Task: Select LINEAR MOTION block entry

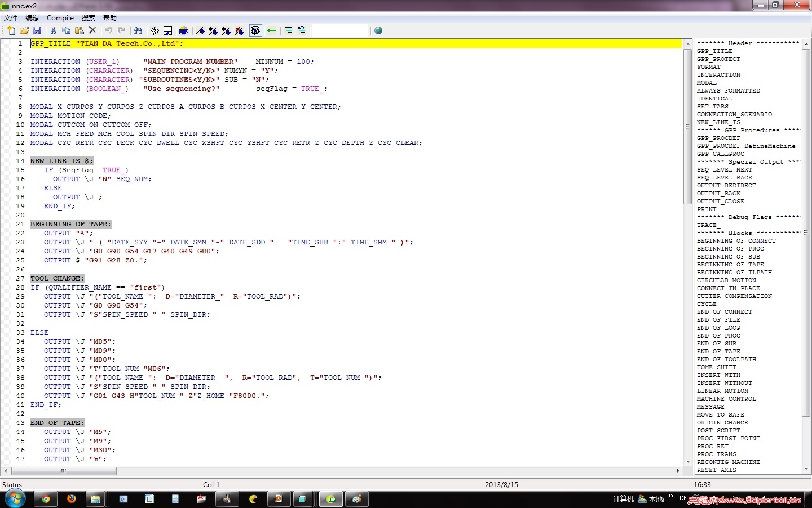Action: [x=722, y=391]
